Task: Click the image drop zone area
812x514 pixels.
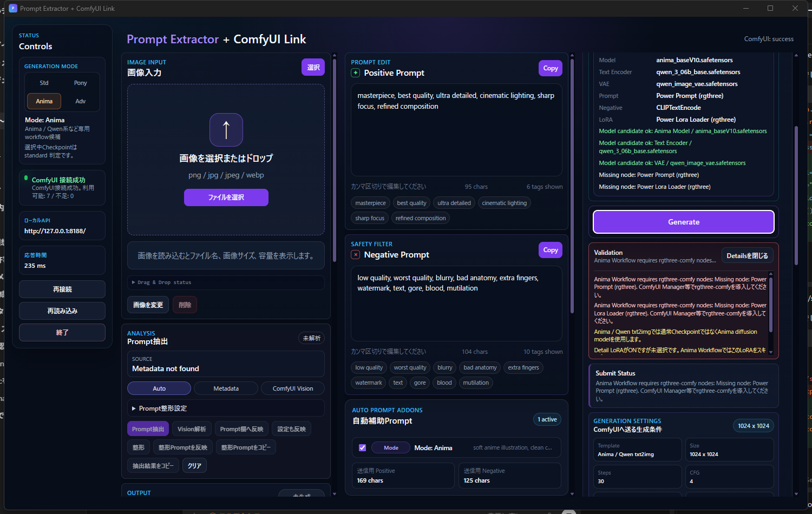Action: (x=226, y=160)
